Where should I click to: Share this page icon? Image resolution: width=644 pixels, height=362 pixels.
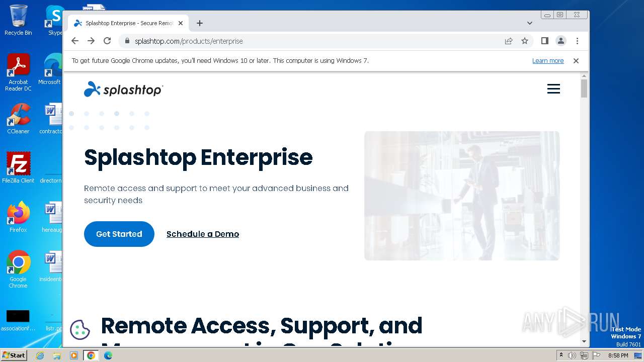pyautogui.click(x=509, y=41)
